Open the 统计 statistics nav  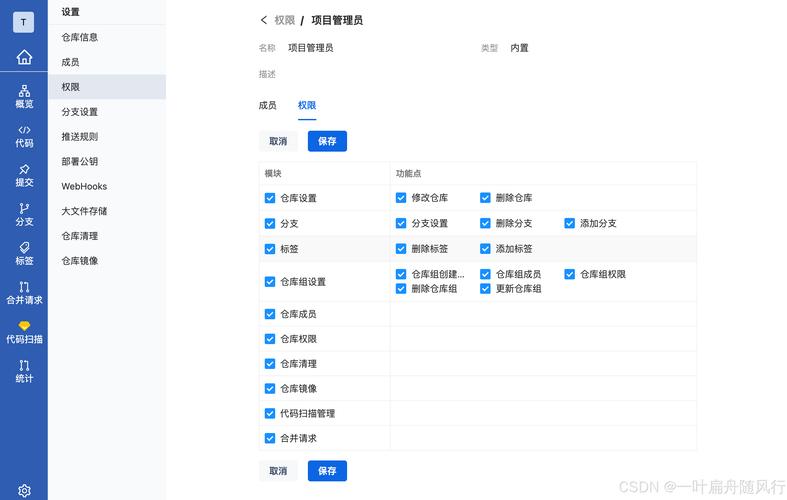click(x=24, y=371)
